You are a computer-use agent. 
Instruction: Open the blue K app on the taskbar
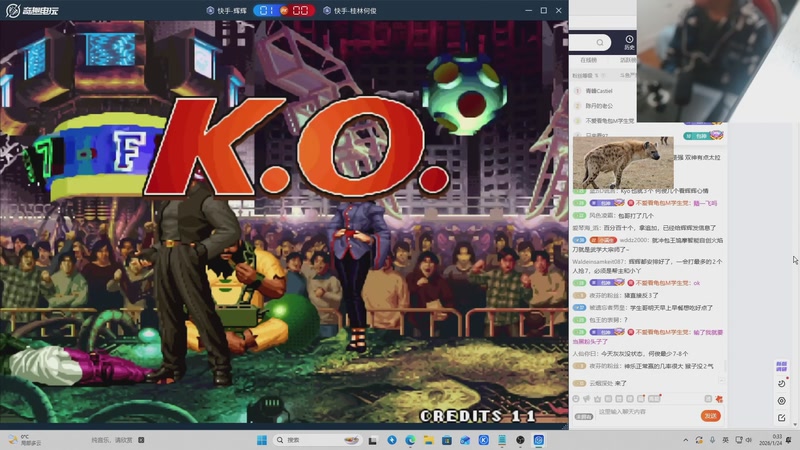(x=484, y=440)
